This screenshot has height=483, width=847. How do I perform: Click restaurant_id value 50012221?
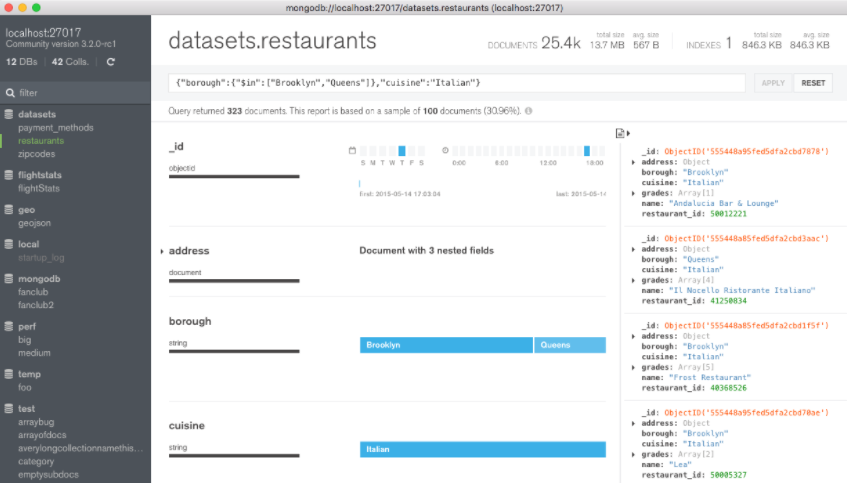(x=728, y=214)
